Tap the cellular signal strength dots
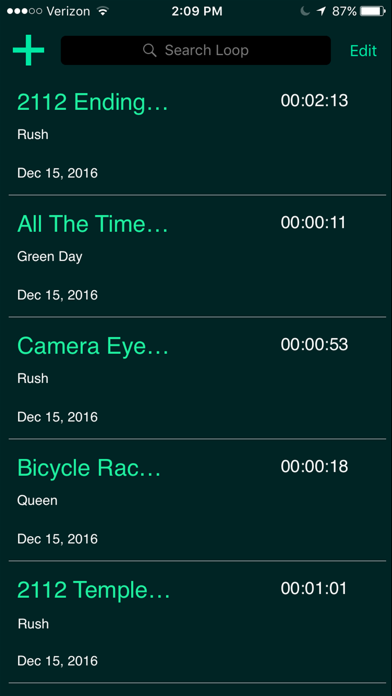 click(x=24, y=12)
